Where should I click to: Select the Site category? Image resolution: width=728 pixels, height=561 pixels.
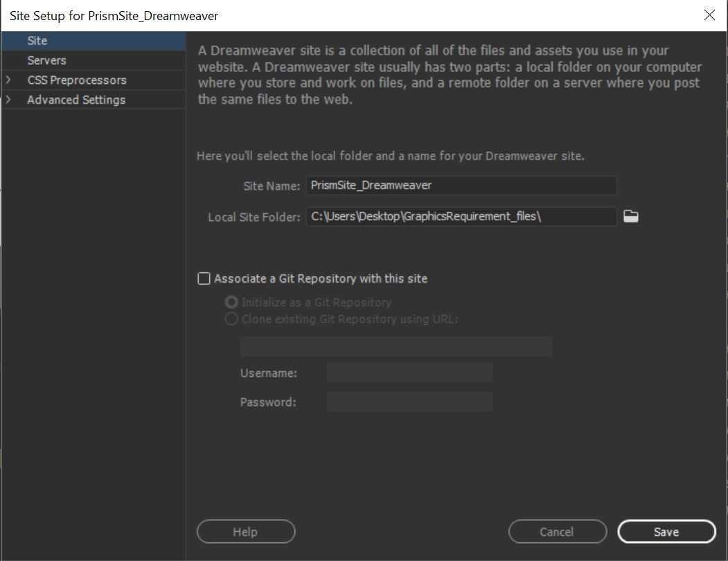coord(37,41)
